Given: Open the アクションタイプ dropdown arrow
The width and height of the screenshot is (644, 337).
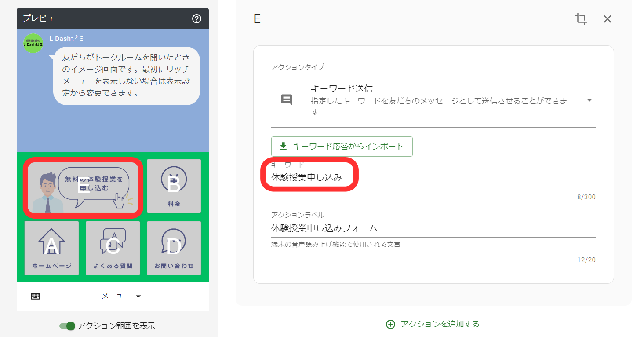Looking at the screenshot, I should tap(589, 100).
